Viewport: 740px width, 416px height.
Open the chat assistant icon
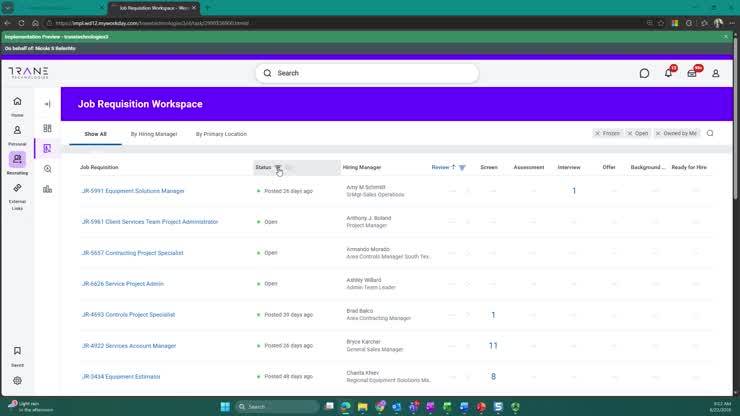click(644, 73)
